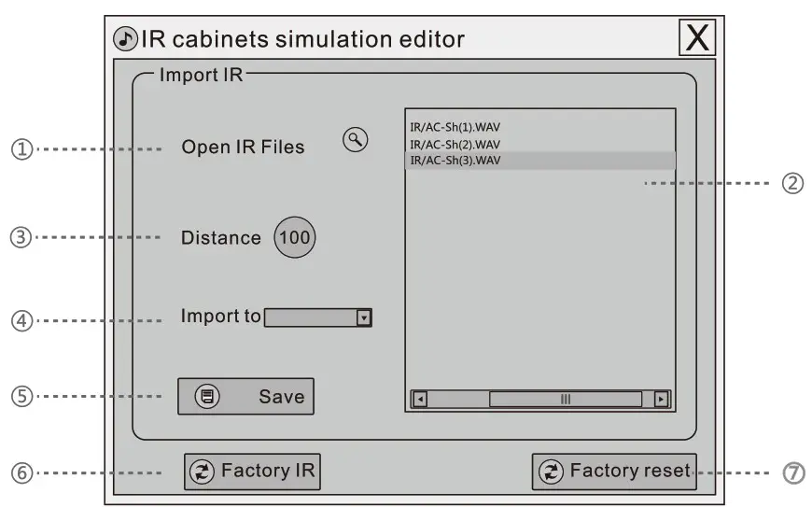The width and height of the screenshot is (812, 507).
Task: Click the right arrow of list scrollbar
Action: pos(661,400)
